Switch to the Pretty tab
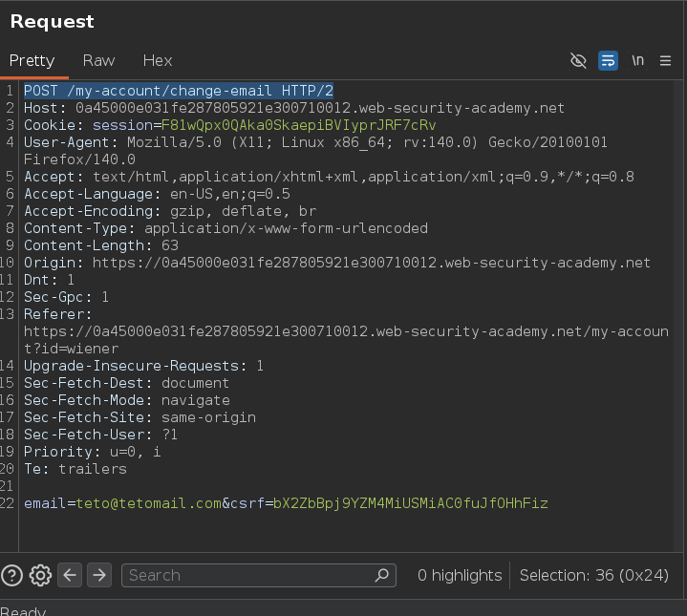Screen dimensions: 687x616 32,60
